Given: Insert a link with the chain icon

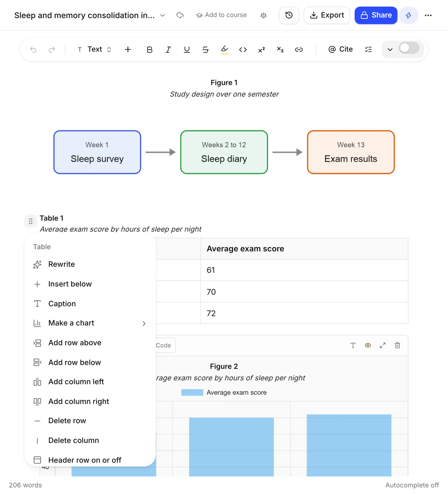Looking at the screenshot, I should click(x=299, y=50).
